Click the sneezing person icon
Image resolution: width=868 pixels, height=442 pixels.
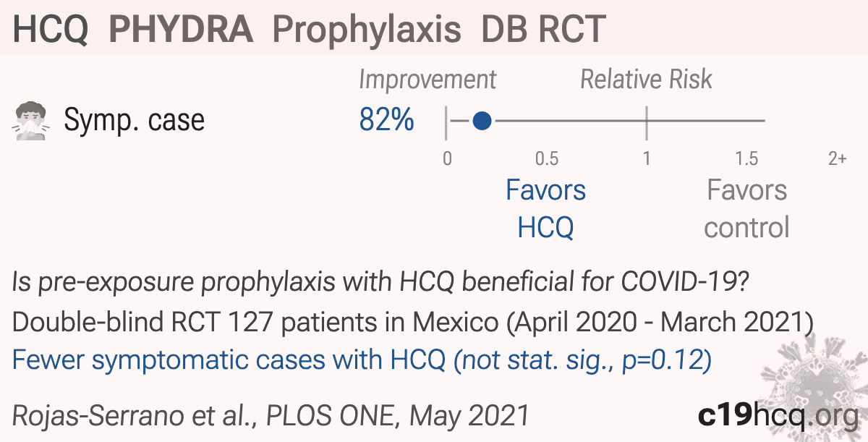[32, 120]
